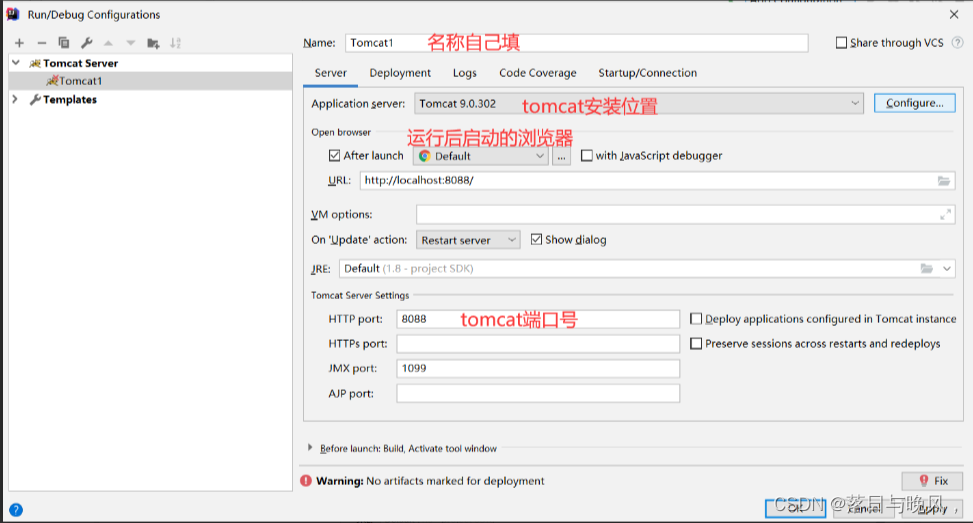Click the Fix button
This screenshot has height=523, width=973.
(933, 481)
